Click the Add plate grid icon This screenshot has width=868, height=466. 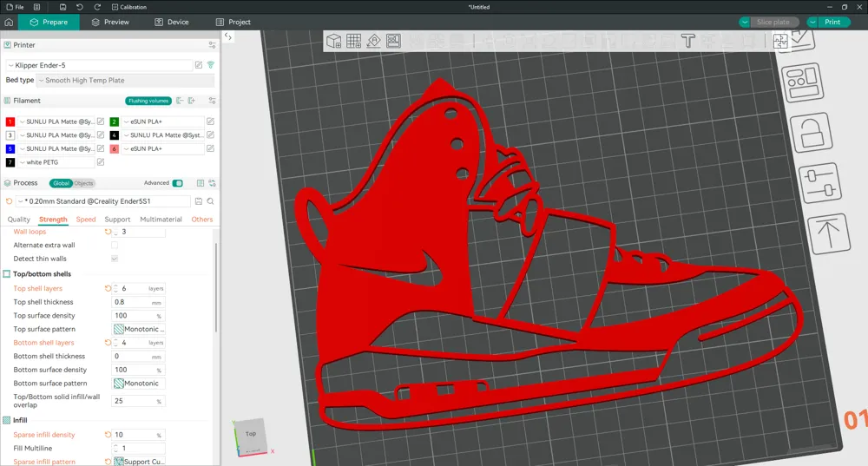pos(354,41)
